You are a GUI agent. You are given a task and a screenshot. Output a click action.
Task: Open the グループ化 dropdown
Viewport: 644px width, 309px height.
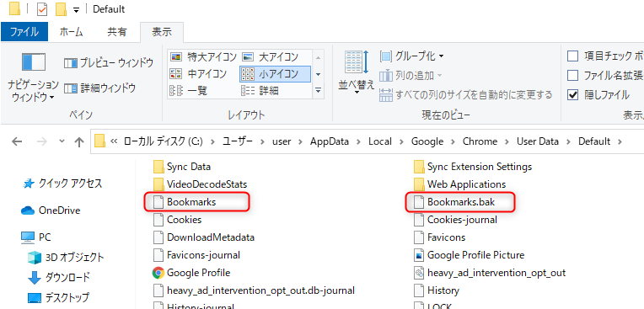(411, 56)
